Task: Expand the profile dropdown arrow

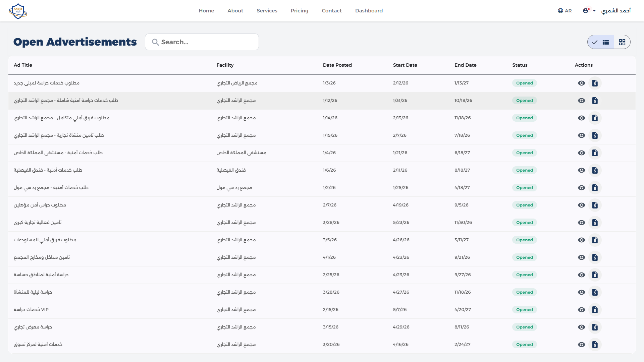Action: click(594, 10)
